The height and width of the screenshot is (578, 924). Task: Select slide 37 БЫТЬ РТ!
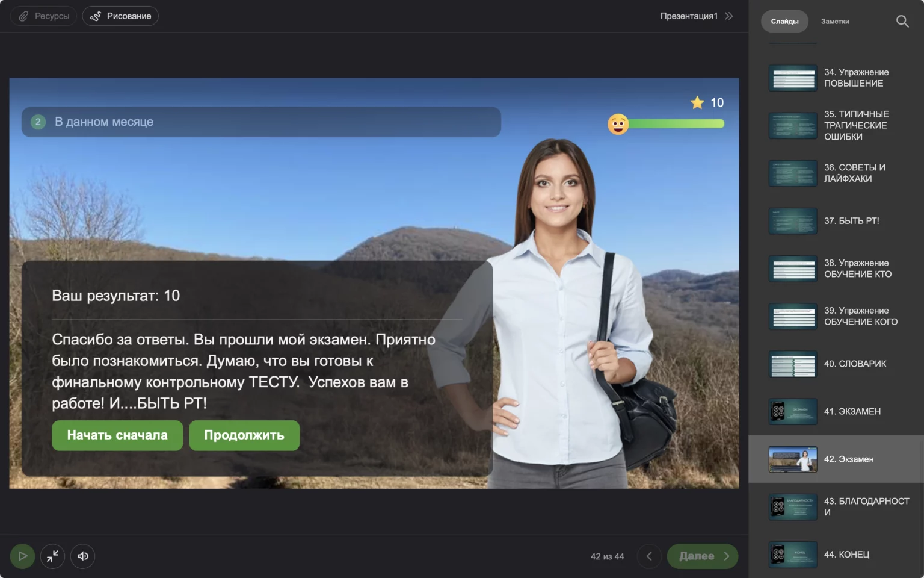coord(836,221)
